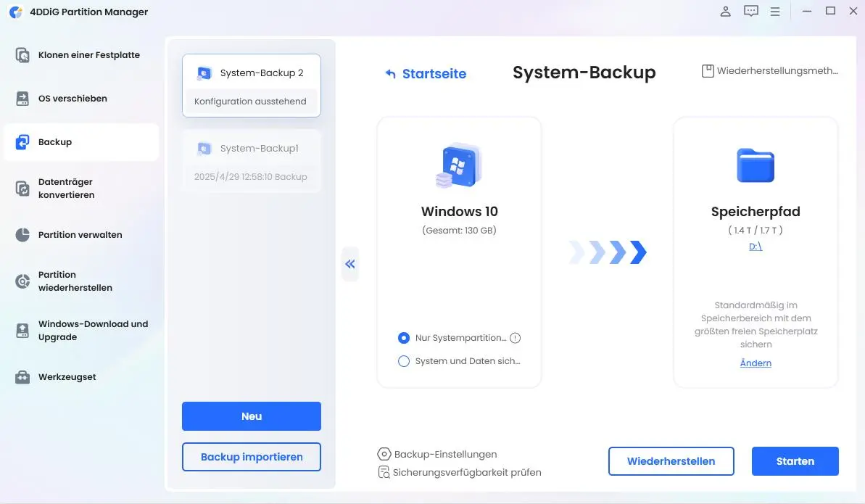This screenshot has height=504, width=865.
Task: Open Windows-Download und Upgrade section
Action: [82, 331]
